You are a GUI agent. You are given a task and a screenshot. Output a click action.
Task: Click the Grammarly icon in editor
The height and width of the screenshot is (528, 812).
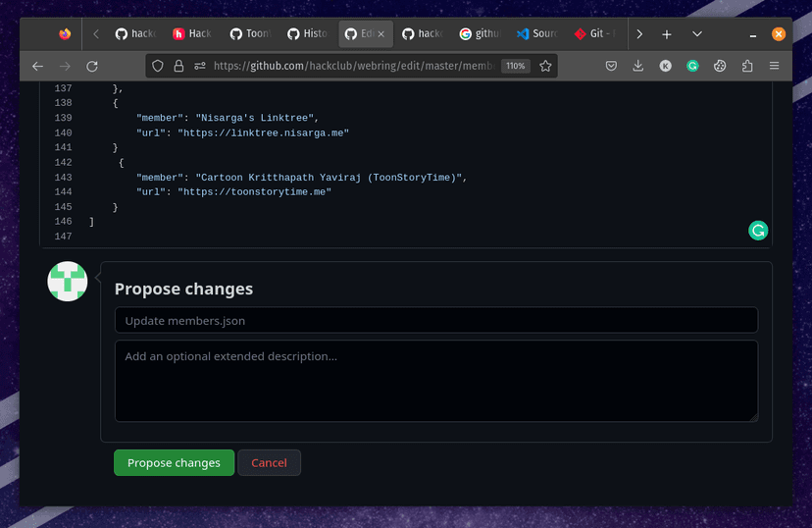758,231
